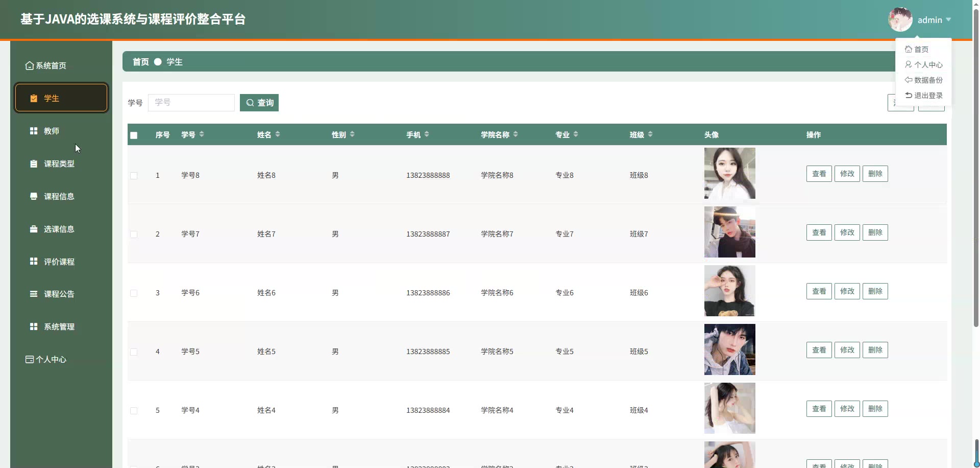Tick the checkbox for row 学号6

pos(134,293)
